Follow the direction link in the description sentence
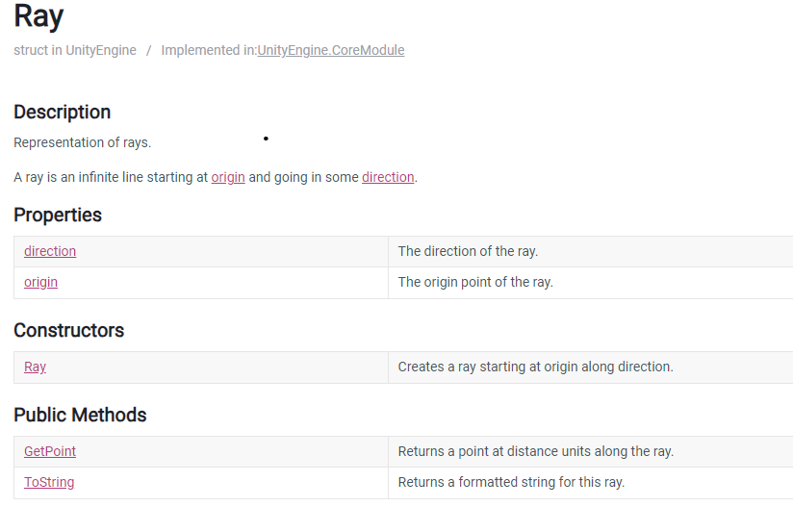 tap(388, 177)
